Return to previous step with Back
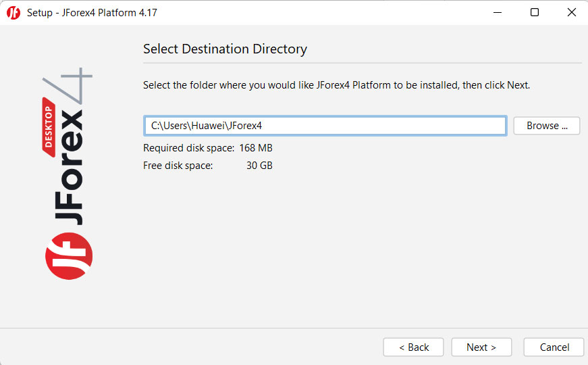588x365 pixels. (x=413, y=347)
